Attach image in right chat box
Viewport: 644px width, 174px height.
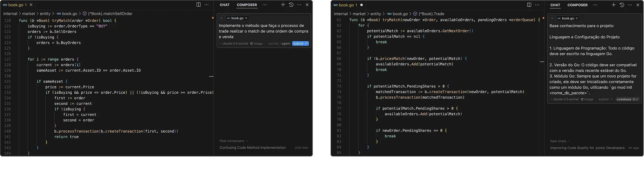click(x=587, y=99)
